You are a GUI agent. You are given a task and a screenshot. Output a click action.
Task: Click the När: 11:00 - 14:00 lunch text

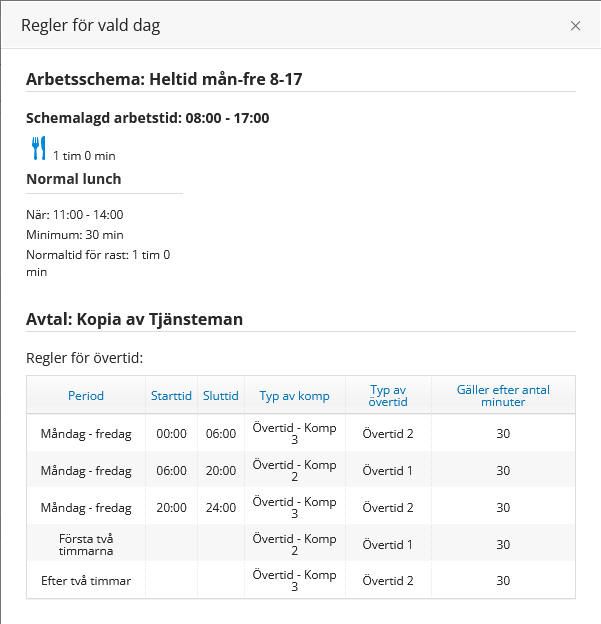coord(75,214)
